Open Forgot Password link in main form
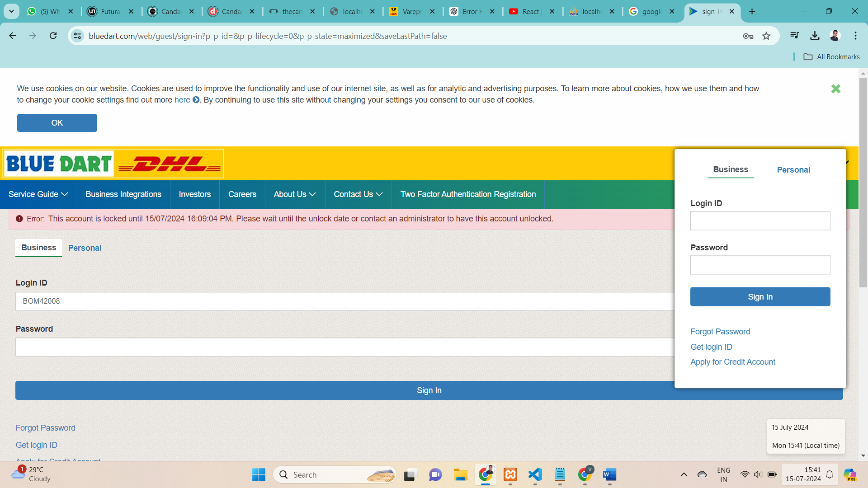Viewport: 868px width, 488px height. tap(46, 428)
